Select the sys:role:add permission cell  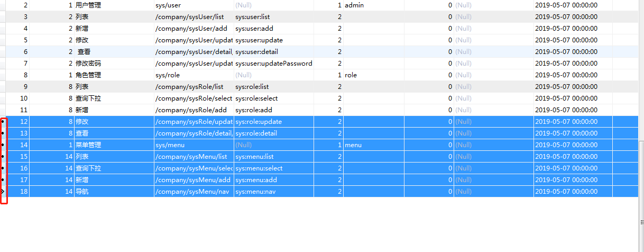[273, 110]
